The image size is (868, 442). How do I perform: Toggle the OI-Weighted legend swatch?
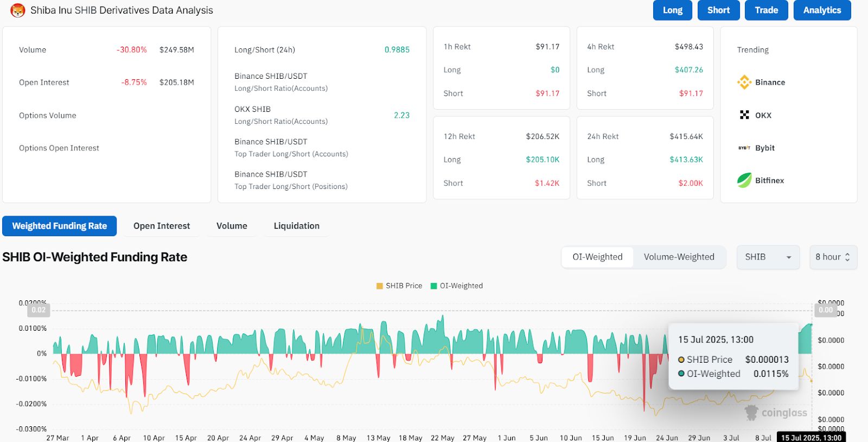tap(433, 286)
